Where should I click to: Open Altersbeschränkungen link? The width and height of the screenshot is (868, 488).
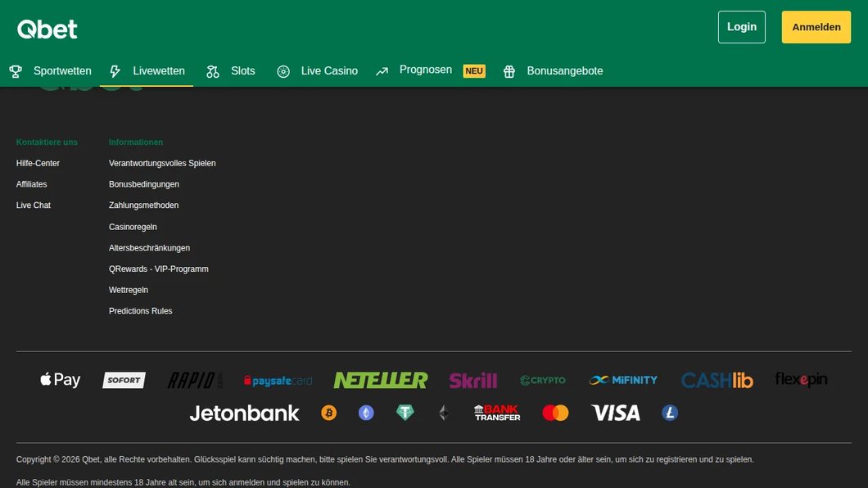click(150, 248)
